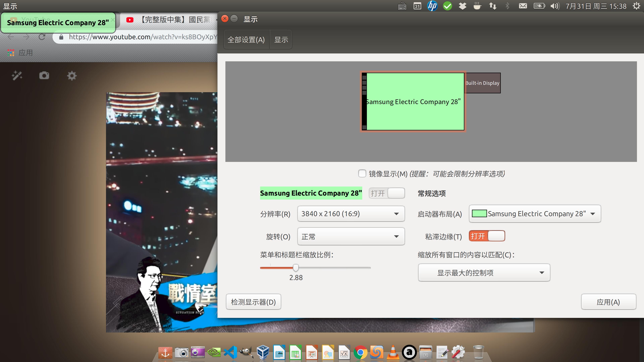Viewport: 644px width, 362px height.
Task: Launch VLC media player from the dock
Action: (x=393, y=352)
